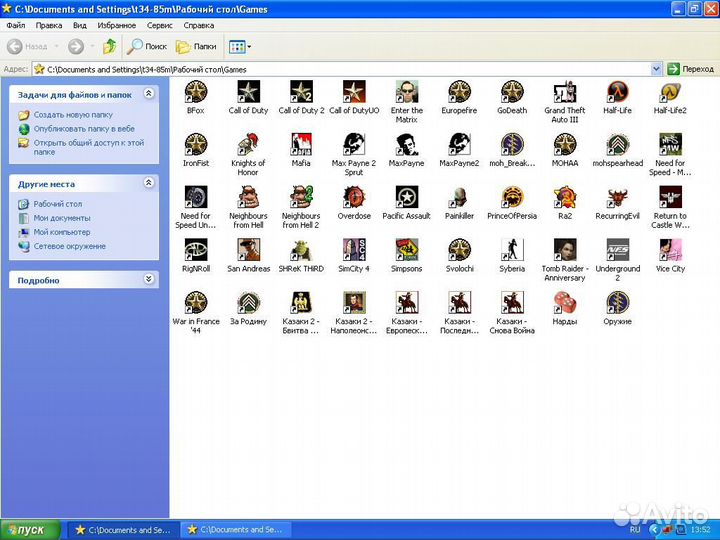Click the Переход go button

pos(691,69)
